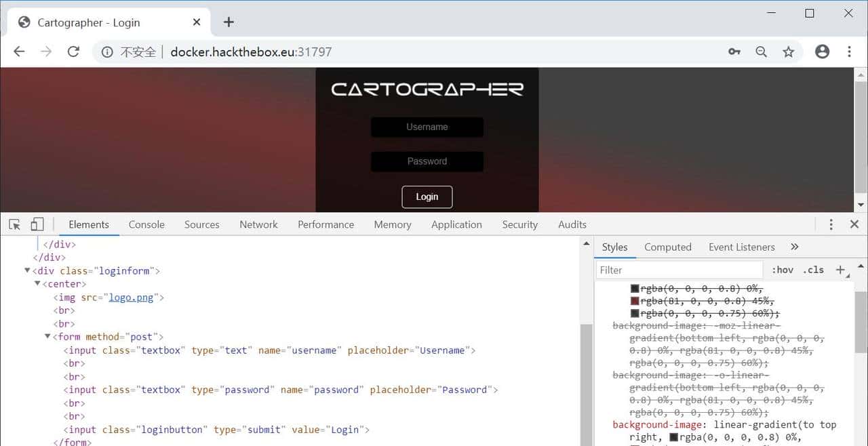Open the Chrome profile avatar
The width and height of the screenshot is (868, 446).
tap(823, 52)
